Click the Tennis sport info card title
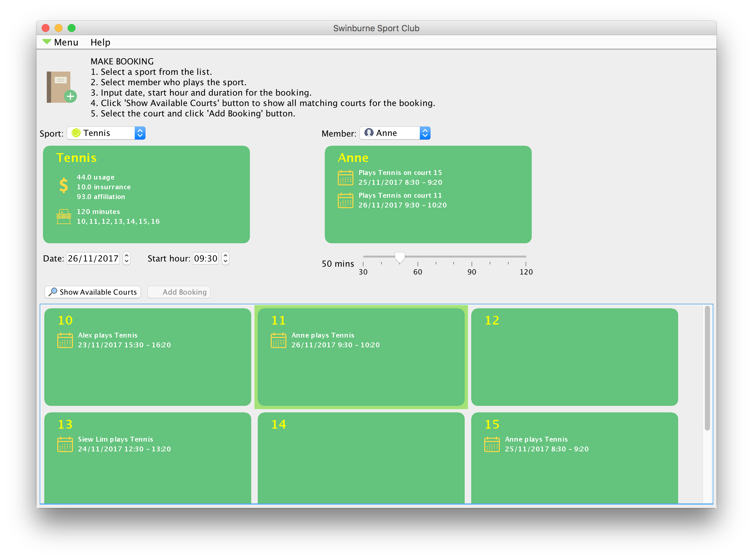The height and width of the screenshot is (560, 753). 76,158
